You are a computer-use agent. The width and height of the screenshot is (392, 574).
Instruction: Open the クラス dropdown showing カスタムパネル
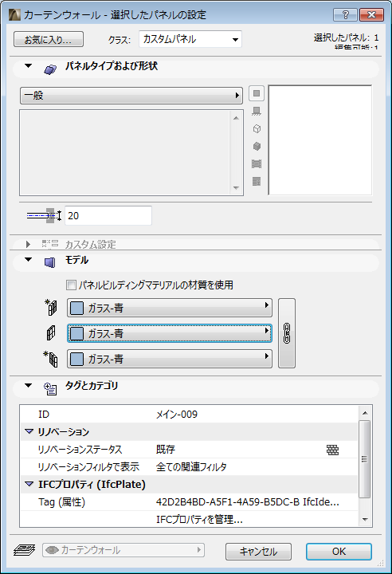190,39
